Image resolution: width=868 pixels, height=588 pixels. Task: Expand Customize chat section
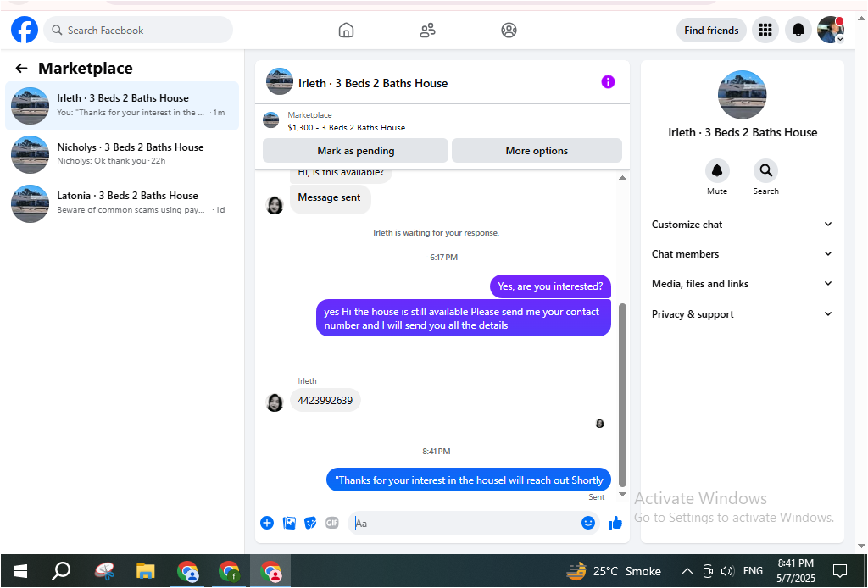pyautogui.click(x=742, y=224)
